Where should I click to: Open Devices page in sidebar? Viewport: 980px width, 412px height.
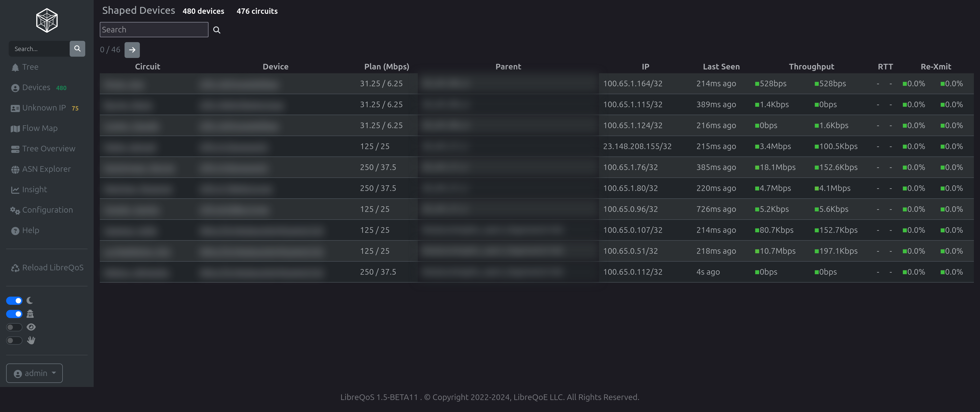(36, 88)
